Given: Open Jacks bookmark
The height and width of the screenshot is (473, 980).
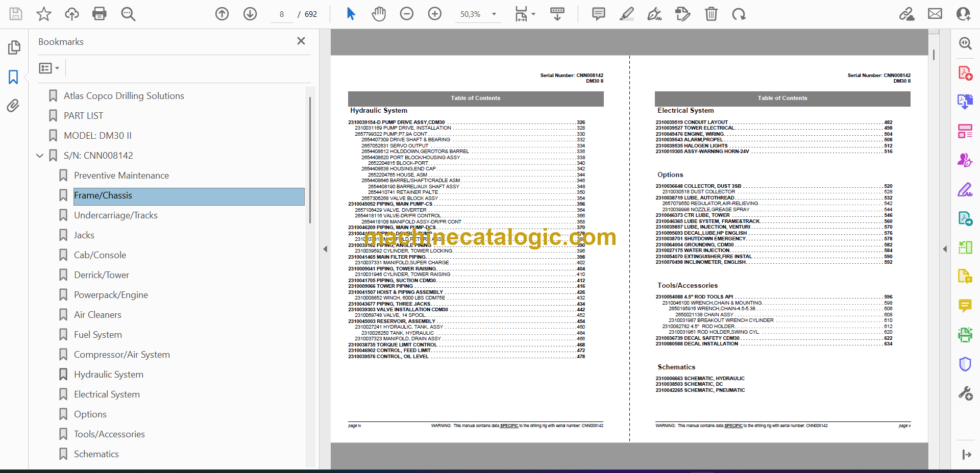Looking at the screenshot, I should 84,235.
